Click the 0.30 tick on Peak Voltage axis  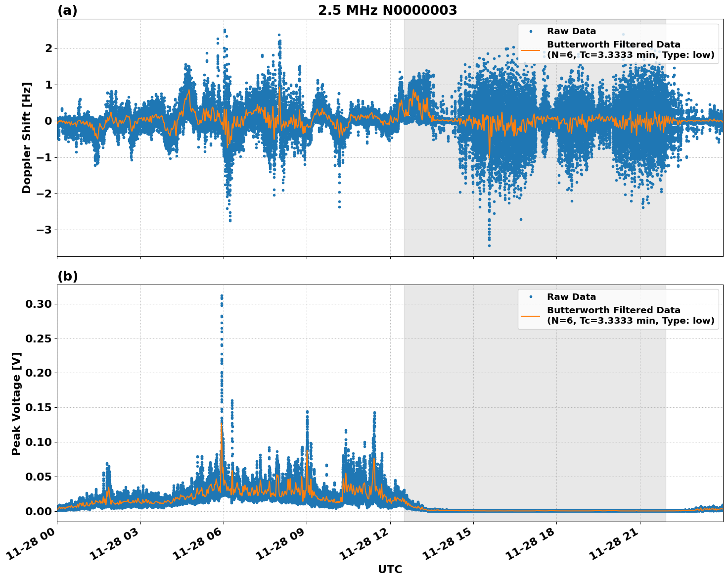click(39, 304)
